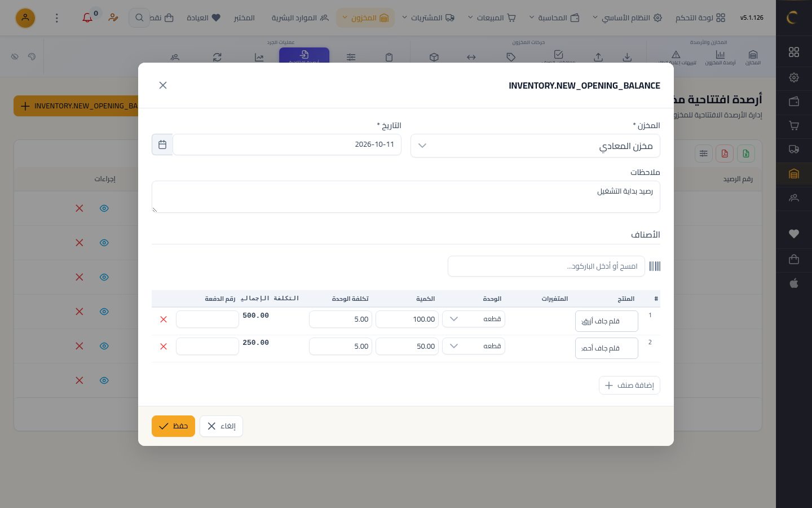The height and width of the screenshot is (508, 812).
Task: Open delivery truck icon in sidebar
Action: (x=794, y=150)
